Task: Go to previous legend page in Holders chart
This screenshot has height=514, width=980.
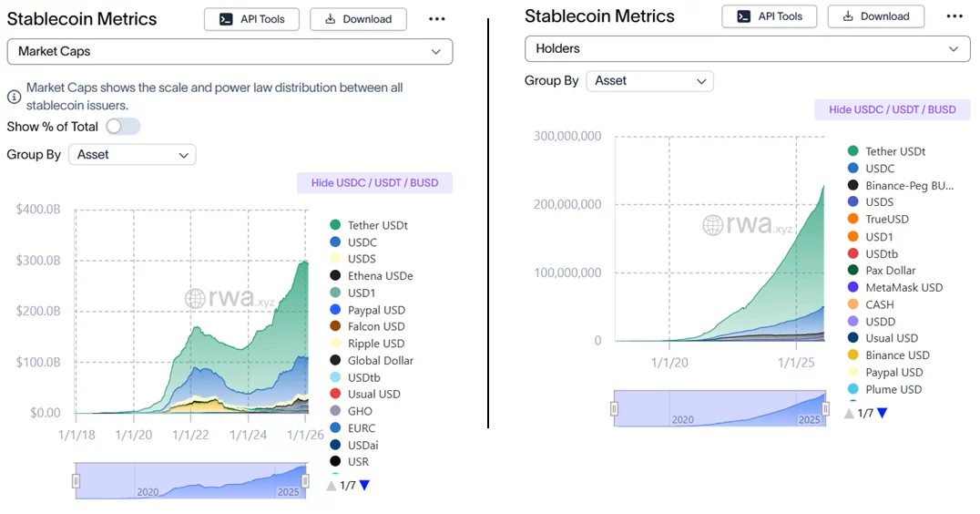Action: coord(849,413)
